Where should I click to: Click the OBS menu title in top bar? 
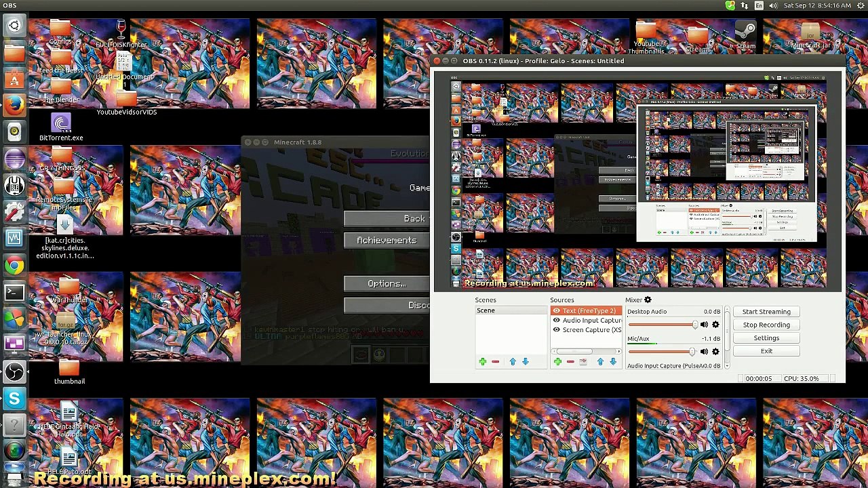pos(9,5)
